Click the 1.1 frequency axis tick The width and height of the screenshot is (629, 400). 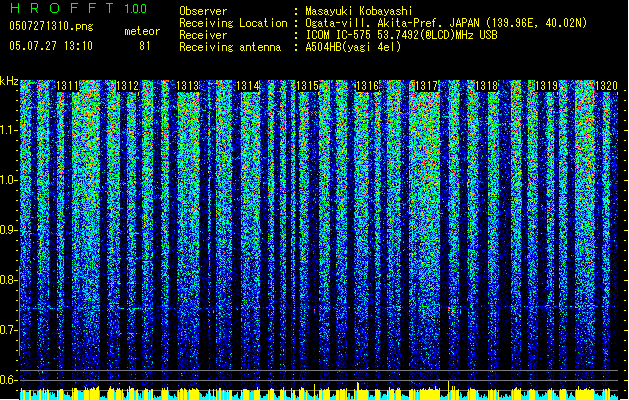tap(8, 130)
